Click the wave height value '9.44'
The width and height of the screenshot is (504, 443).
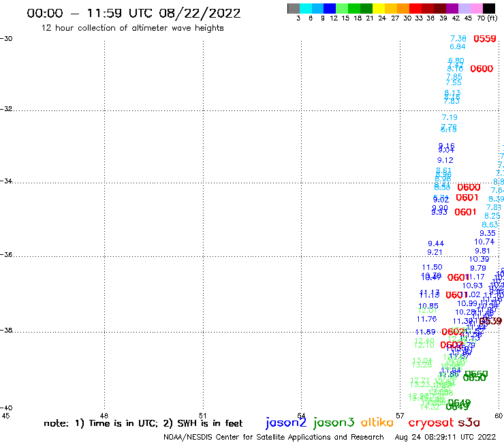coord(436,243)
